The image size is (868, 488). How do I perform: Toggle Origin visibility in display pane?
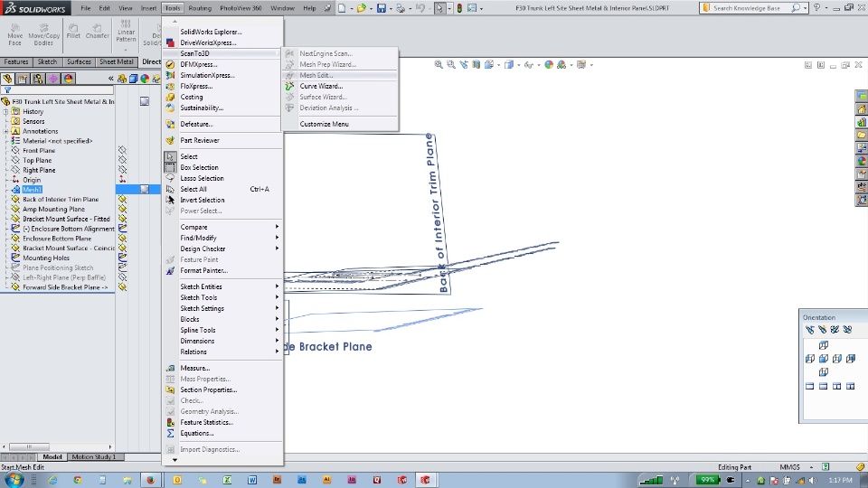pos(122,180)
